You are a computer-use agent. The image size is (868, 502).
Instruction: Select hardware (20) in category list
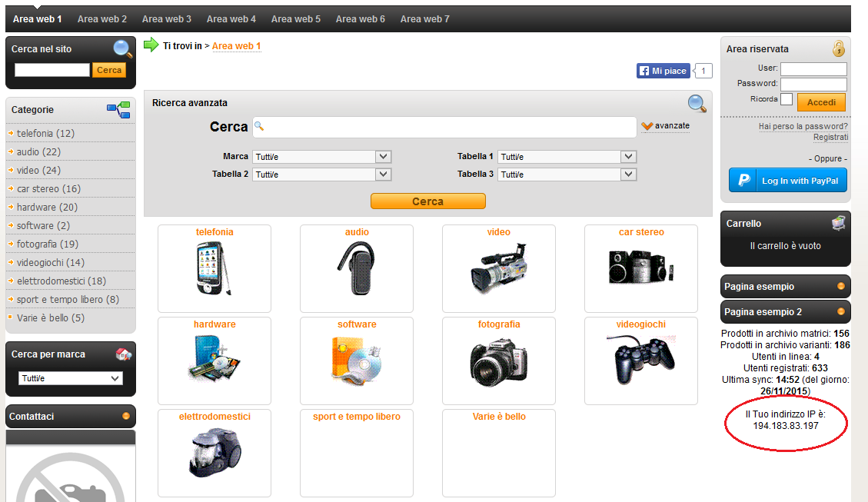click(x=47, y=207)
